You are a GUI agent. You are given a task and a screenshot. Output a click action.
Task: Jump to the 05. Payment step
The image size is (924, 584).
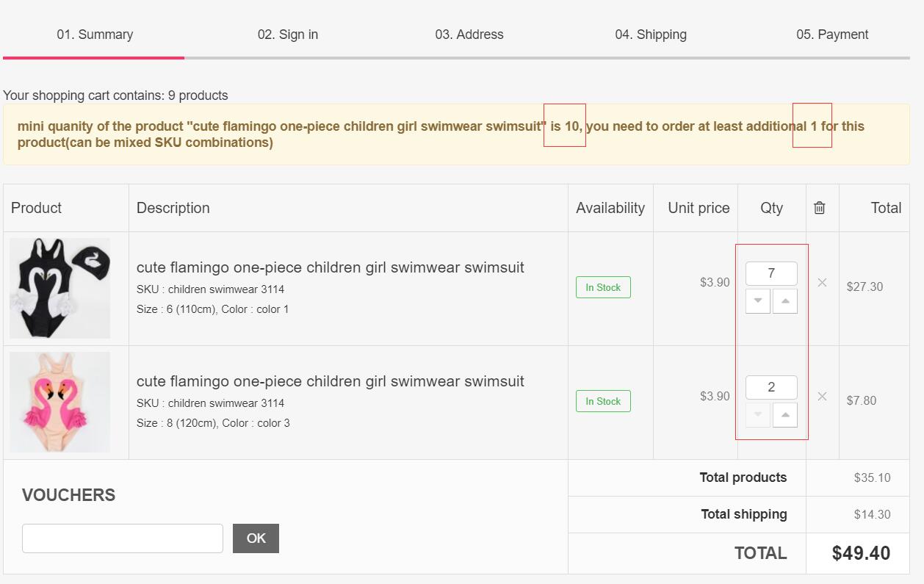832,35
